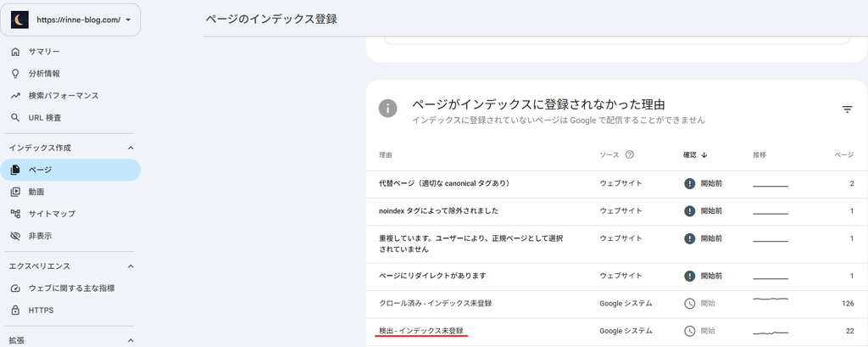Open 重複しています。ユーザーにより row

[616, 244]
